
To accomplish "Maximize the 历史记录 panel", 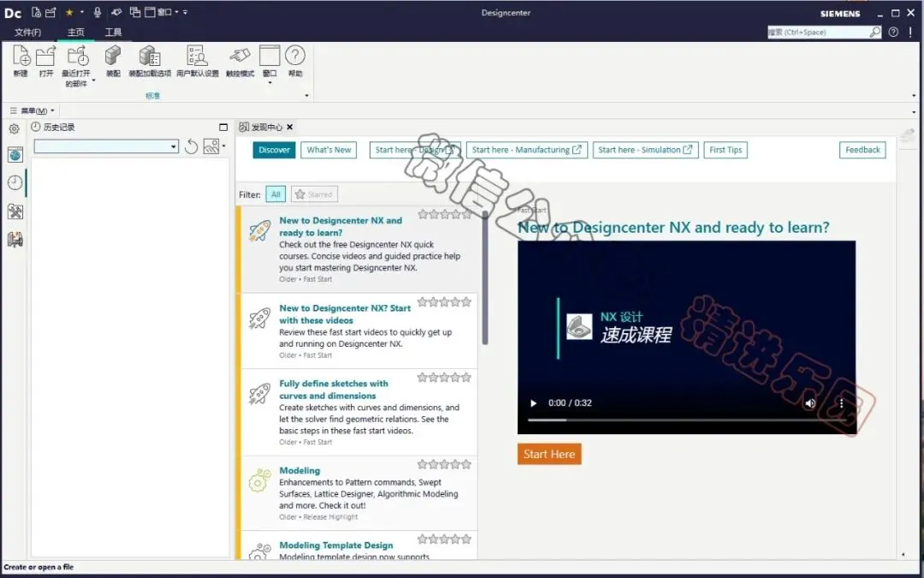I will point(222,127).
